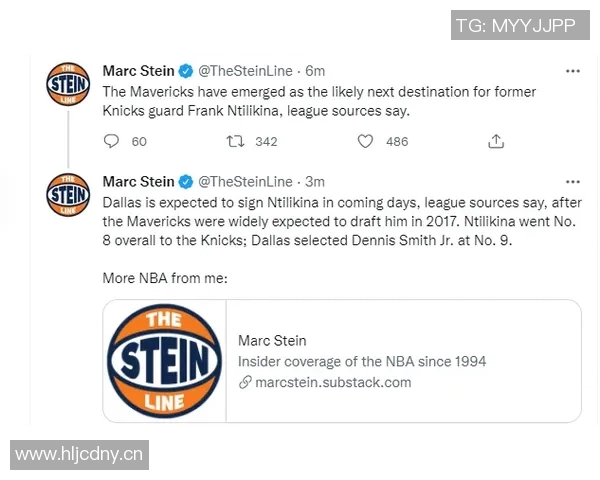This screenshot has width=600, height=480.
Task: Click the 6m timestamp on the first tweet
Action: pyautogui.click(x=316, y=71)
